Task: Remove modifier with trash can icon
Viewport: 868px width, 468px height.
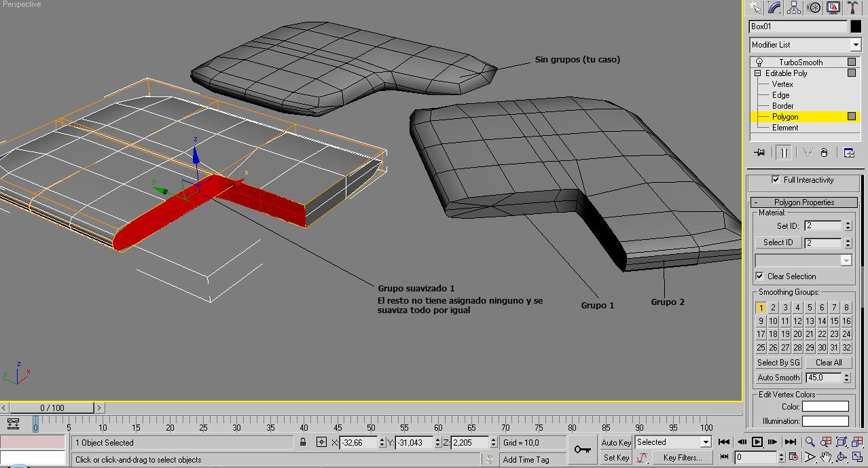Action: (825, 153)
